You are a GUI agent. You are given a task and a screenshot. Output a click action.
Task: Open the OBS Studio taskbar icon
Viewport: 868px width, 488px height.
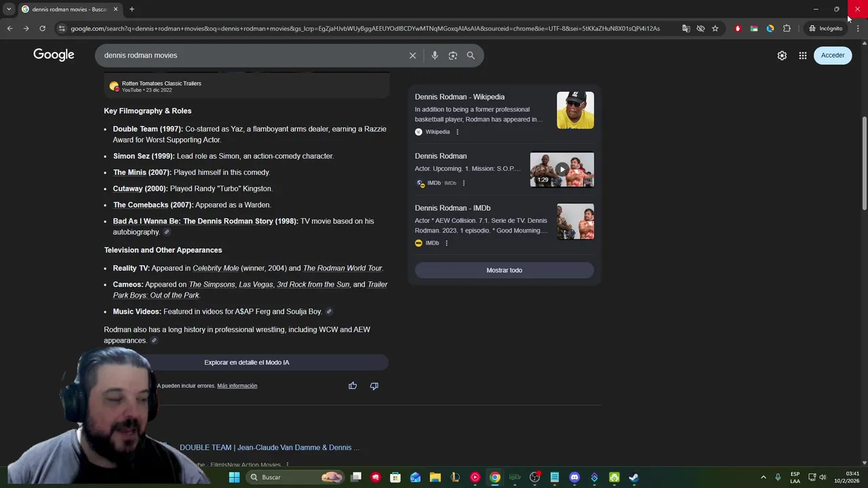(x=535, y=477)
